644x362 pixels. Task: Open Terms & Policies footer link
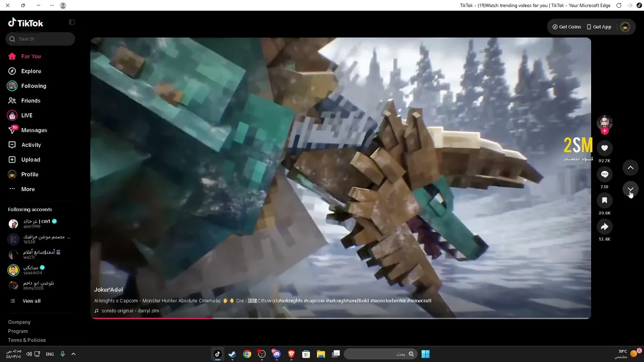(27, 340)
